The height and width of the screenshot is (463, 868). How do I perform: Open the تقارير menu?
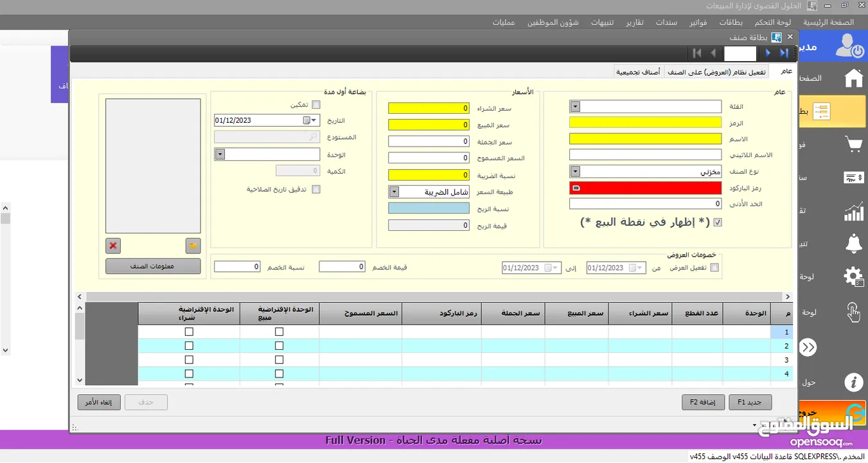[x=635, y=23]
